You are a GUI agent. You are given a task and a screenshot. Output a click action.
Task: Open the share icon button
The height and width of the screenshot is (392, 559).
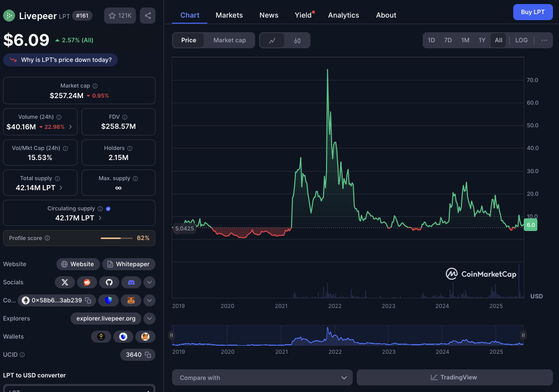[x=147, y=16]
